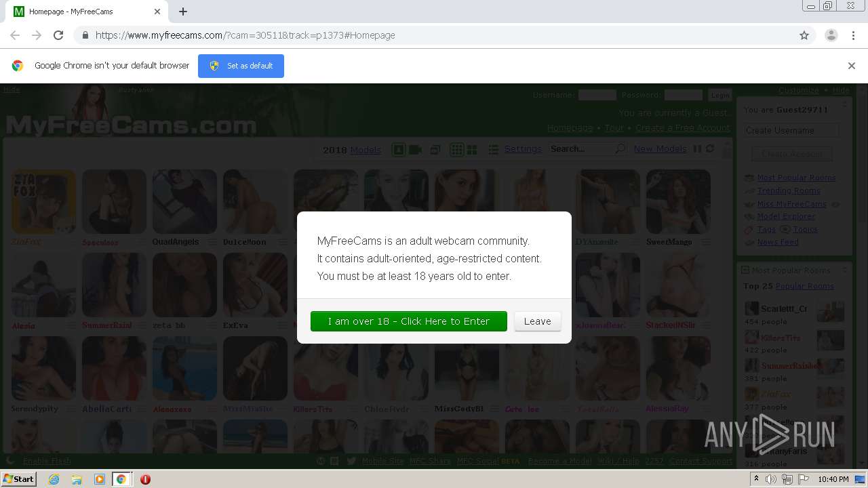Select the video camera view icon

[415, 150]
